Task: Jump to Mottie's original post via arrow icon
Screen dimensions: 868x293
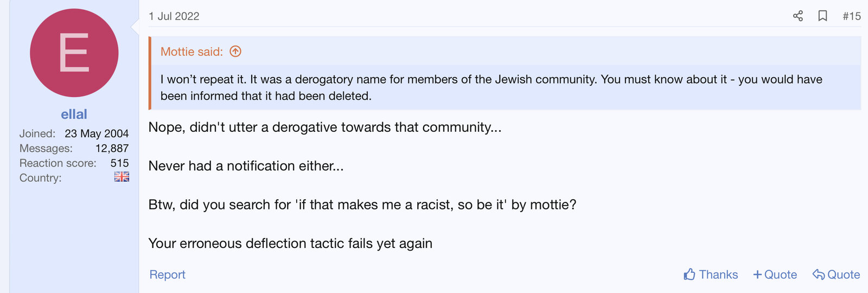Action: 235,52
